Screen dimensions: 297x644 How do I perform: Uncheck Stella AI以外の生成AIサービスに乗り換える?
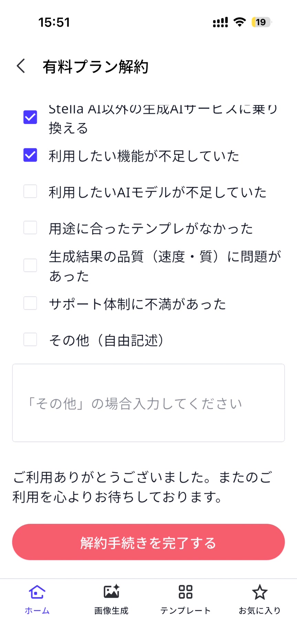pos(30,117)
